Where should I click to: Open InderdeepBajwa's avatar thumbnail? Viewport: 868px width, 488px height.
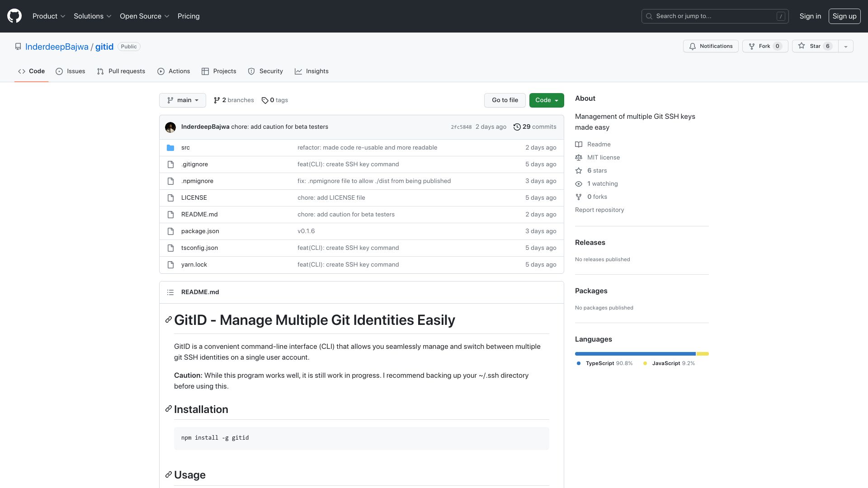click(x=170, y=127)
